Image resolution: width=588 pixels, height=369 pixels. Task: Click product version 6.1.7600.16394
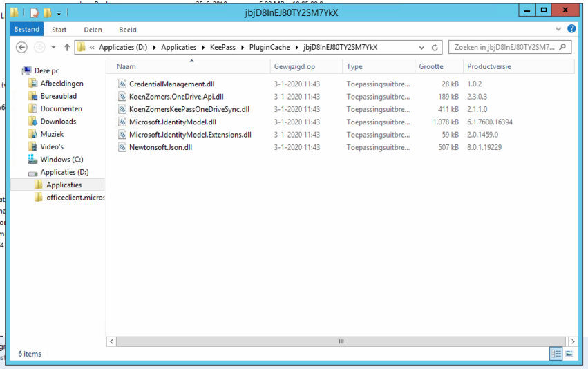pos(490,122)
